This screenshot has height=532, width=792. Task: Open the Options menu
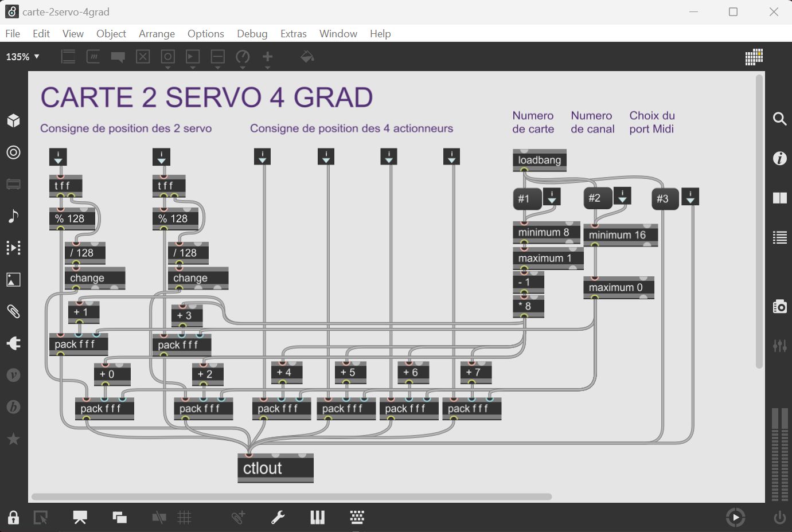205,34
